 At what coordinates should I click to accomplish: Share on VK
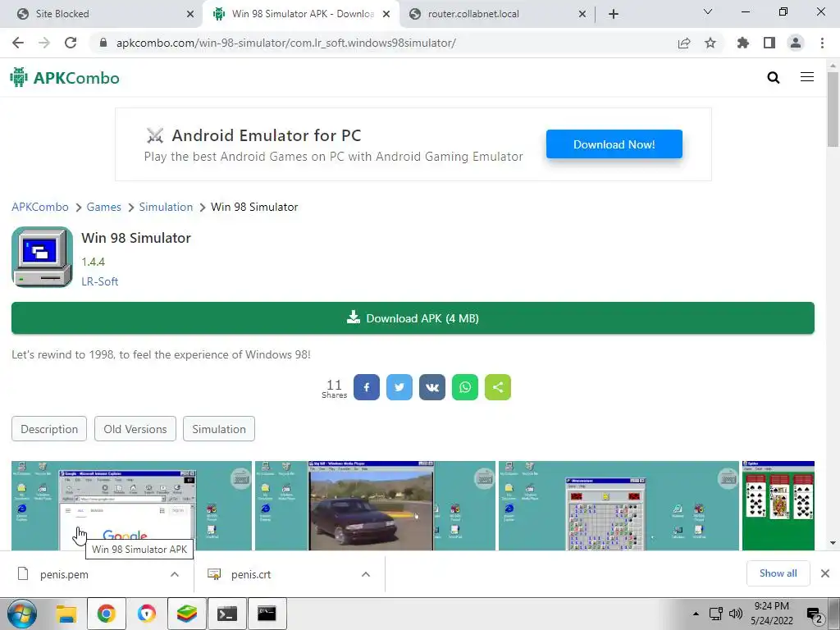click(x=431, y=387)
